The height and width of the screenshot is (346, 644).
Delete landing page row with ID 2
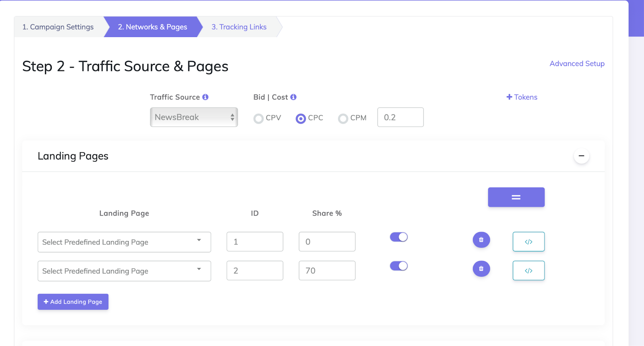click(481, 269)
